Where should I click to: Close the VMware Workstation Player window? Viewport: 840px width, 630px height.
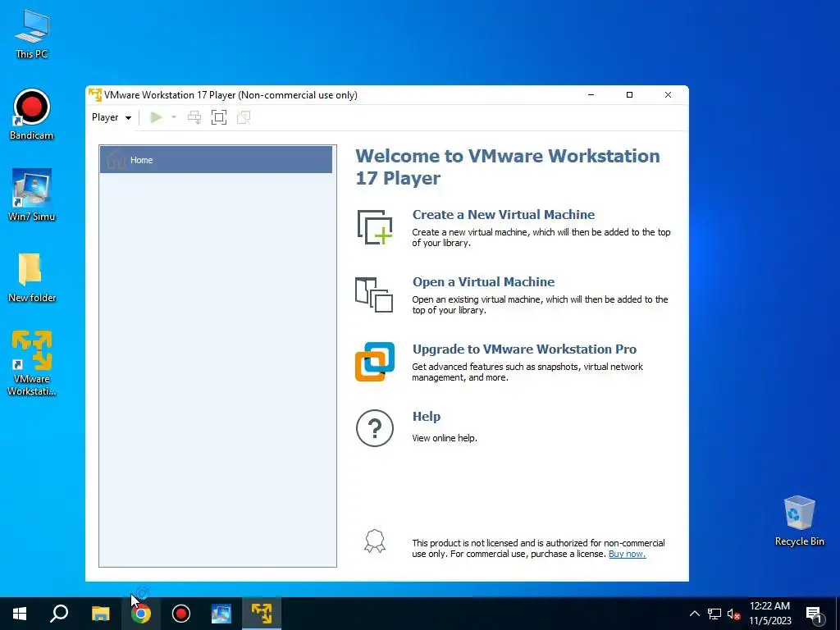pyautogui.click(x=668, y=95)
